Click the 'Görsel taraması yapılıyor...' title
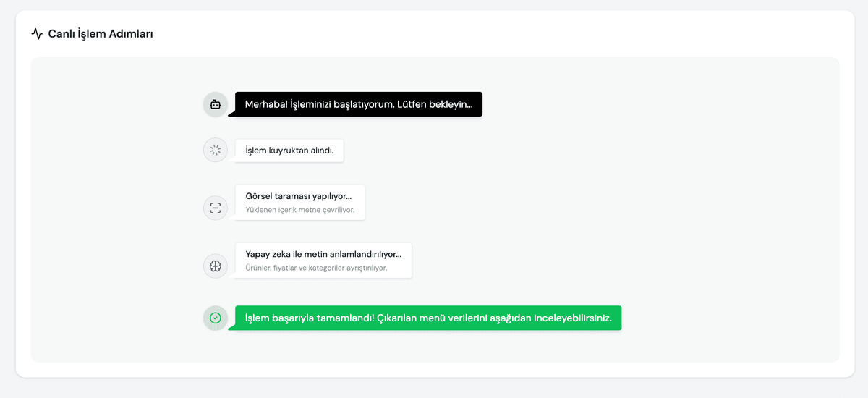The image size is (868, 398). tap(299, 196)
